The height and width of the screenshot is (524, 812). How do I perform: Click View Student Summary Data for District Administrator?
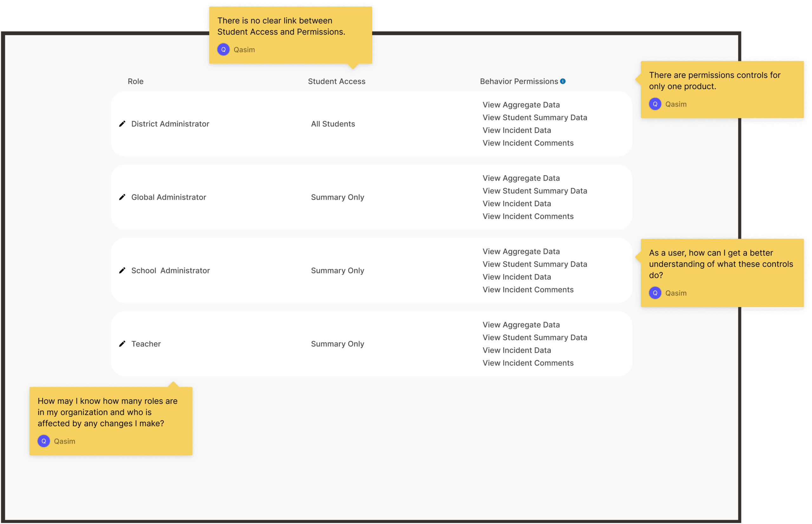[535, 118]
